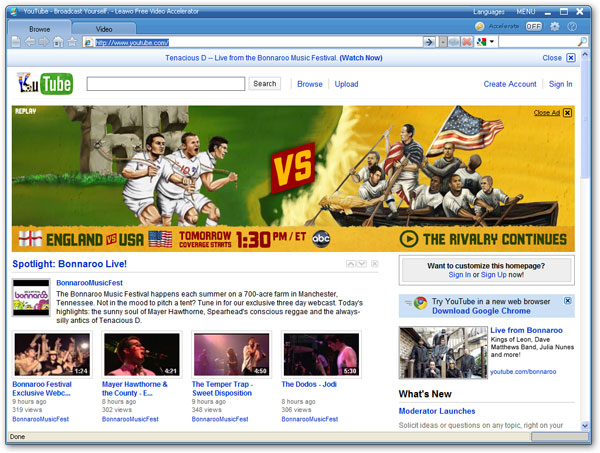Open settings via the gear icon
Screen dimensions: 600x453
pos(554,26)
